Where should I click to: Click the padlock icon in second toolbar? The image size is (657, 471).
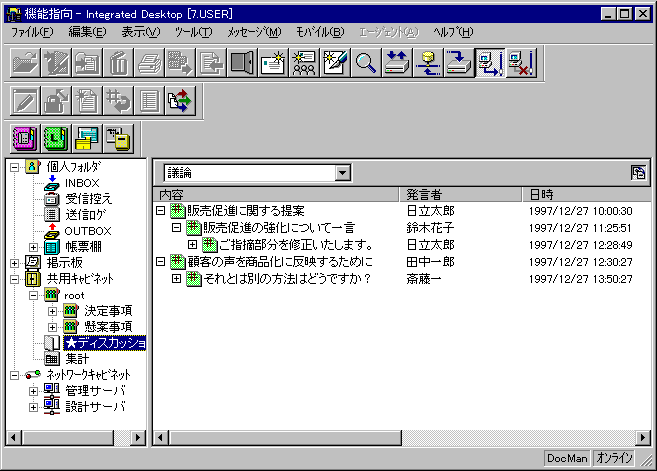pos(56,101)
